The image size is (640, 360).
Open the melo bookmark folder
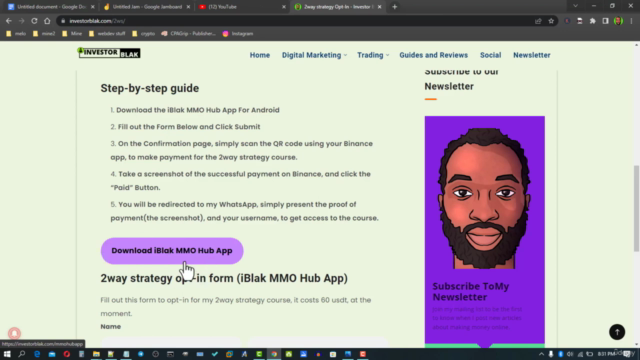[16, 33]
